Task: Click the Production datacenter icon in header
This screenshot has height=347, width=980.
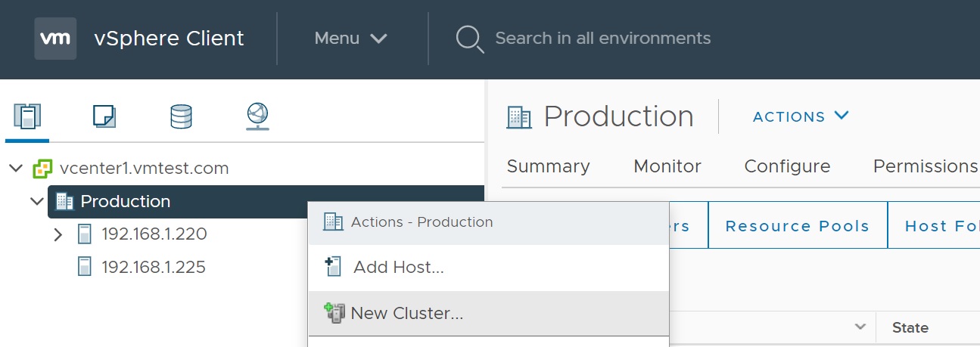Action: coord(519,117)
